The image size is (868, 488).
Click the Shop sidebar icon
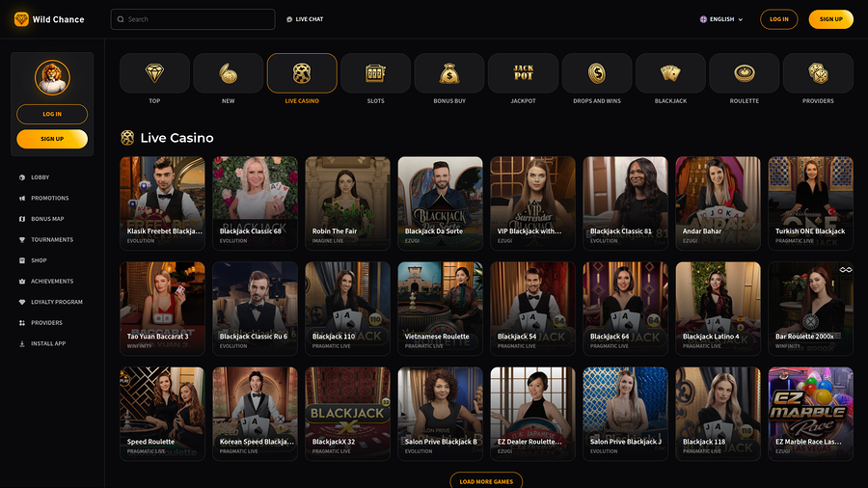pyautogui.click(x=22, y=260)
